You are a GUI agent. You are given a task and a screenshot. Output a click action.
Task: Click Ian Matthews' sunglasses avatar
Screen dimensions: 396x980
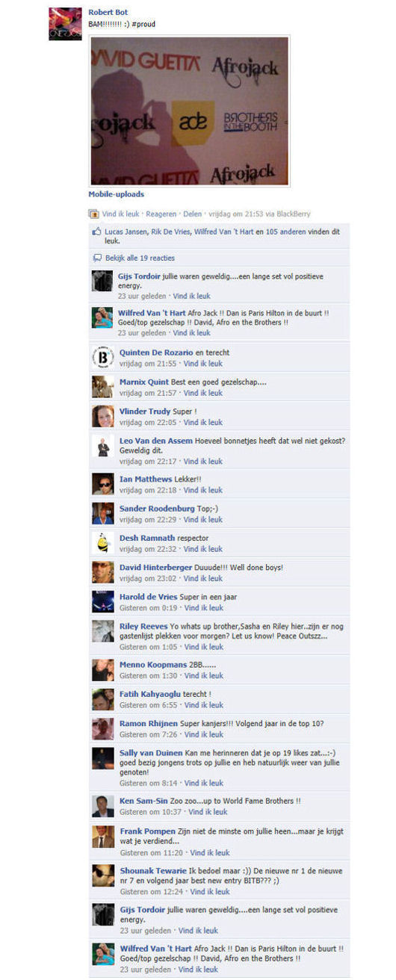click(x=102, y=484)
